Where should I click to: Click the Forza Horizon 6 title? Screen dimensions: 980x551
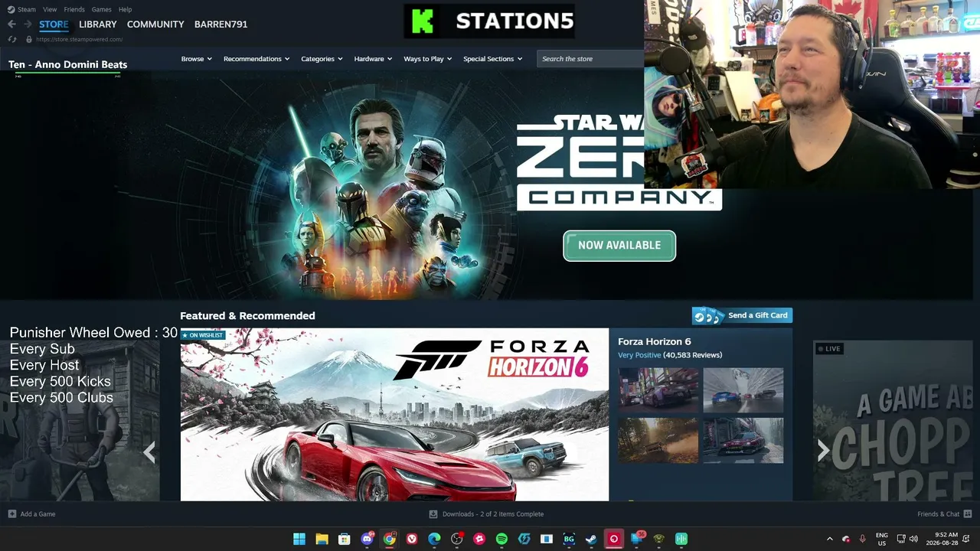click(x=655, y=341)
